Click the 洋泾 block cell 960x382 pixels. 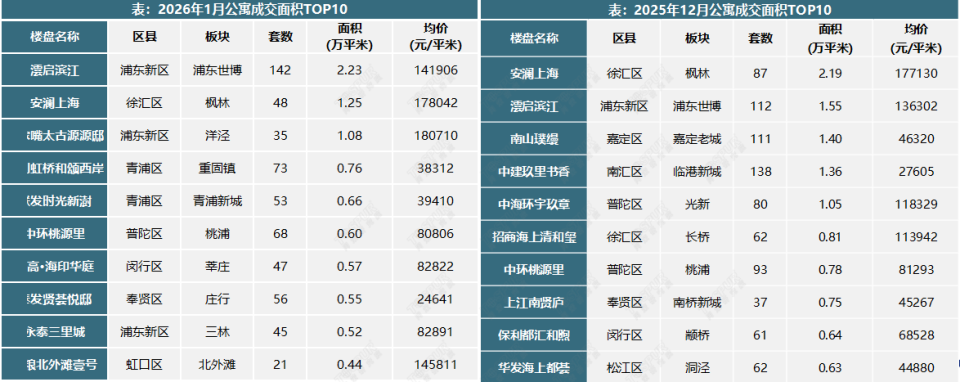pyautogui.click(x=217, y=135)
